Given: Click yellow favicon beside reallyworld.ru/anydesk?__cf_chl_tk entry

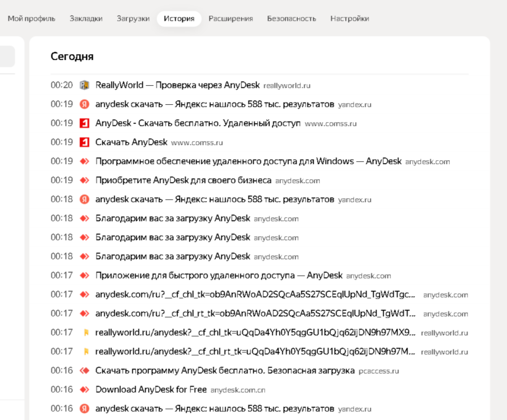Looking at the screenshot, I should (x=86, y=333).
